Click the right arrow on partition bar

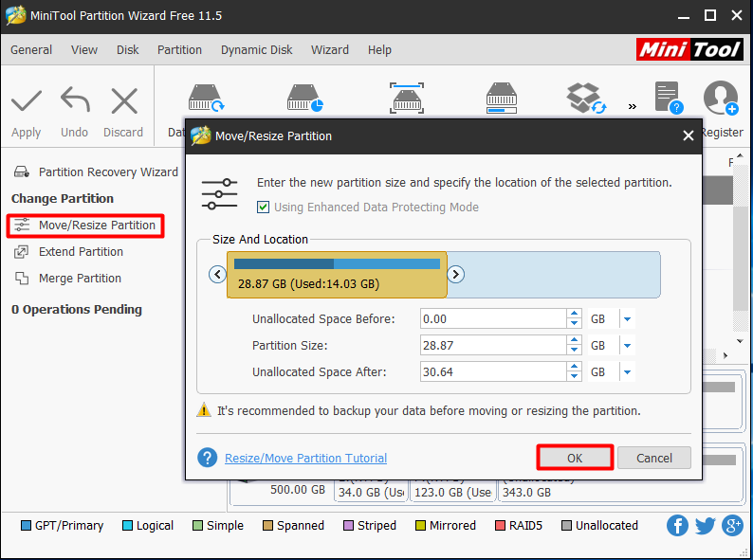tap(455, 275)
